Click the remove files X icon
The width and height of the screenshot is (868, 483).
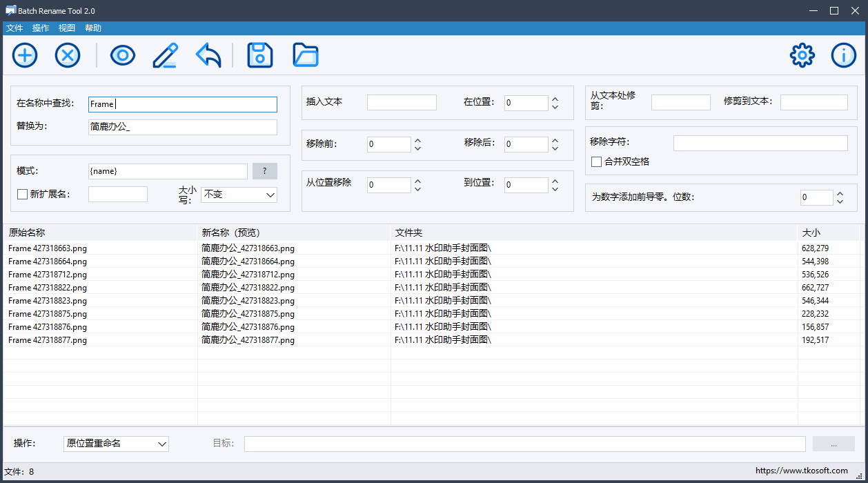68,55
